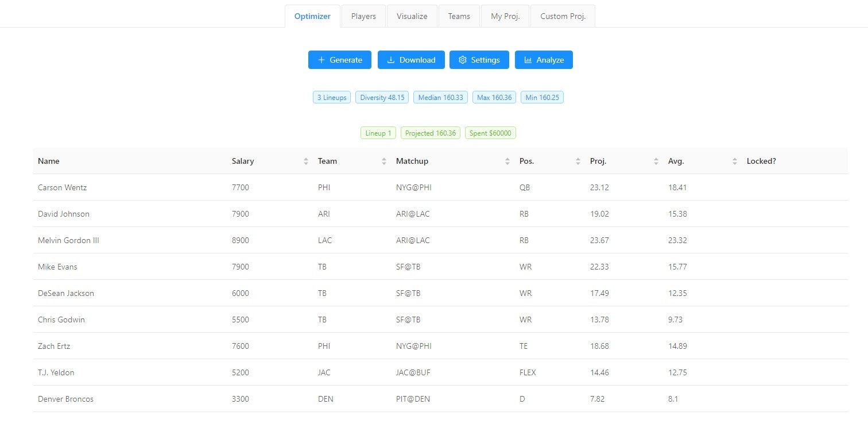Click the download icon inside the Download button

click(391, 60)
